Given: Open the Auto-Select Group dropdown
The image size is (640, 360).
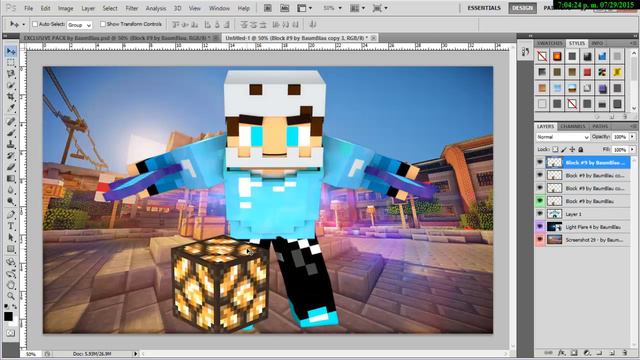Looking at the screenshot, I should (80, 25).
